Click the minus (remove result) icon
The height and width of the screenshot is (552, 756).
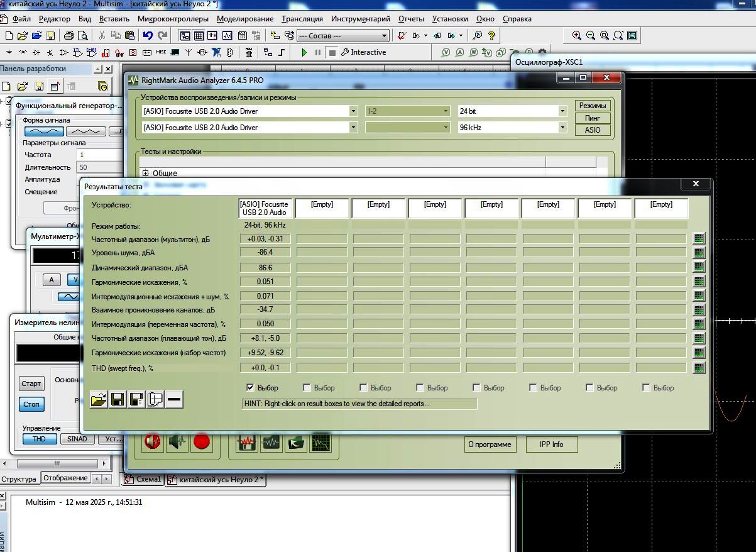point(175,399)
